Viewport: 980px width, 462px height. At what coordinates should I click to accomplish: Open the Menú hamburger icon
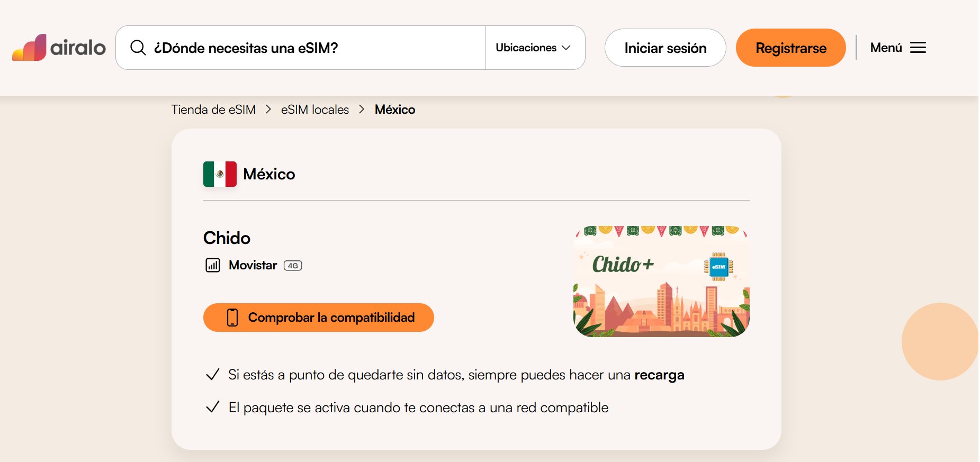click(918, 48)
